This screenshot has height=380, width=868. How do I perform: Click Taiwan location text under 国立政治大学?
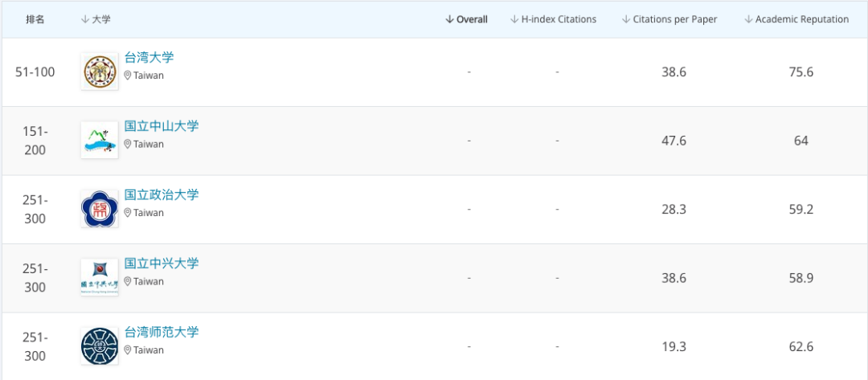149,213
